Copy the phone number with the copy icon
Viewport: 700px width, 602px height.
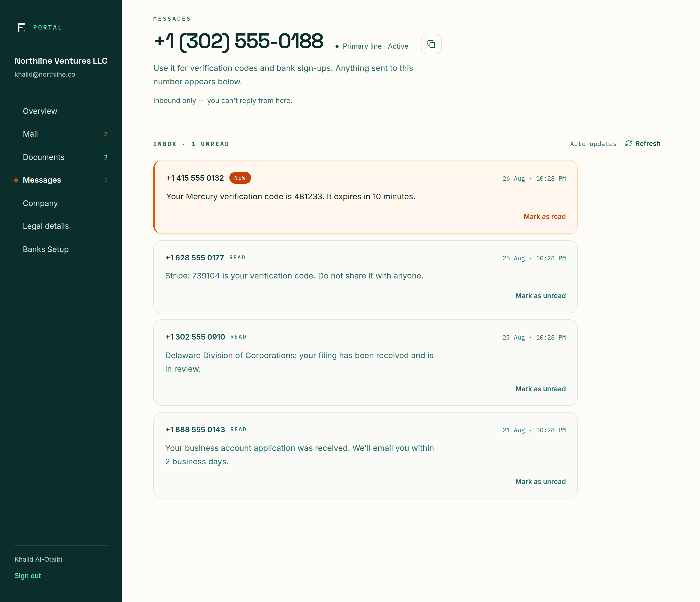click(431, 44)
